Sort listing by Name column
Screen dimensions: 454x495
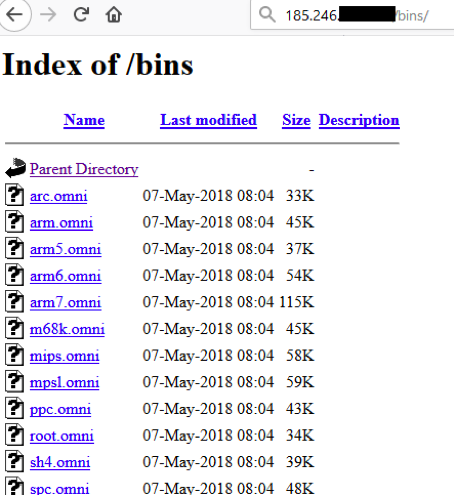(x=84, y=120)
